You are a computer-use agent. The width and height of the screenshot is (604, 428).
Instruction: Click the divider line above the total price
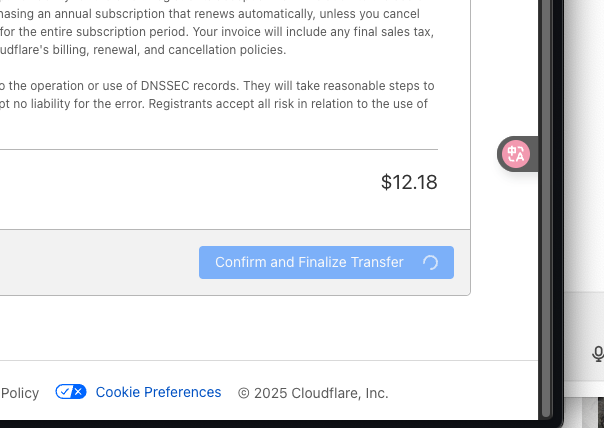[219, 149]
